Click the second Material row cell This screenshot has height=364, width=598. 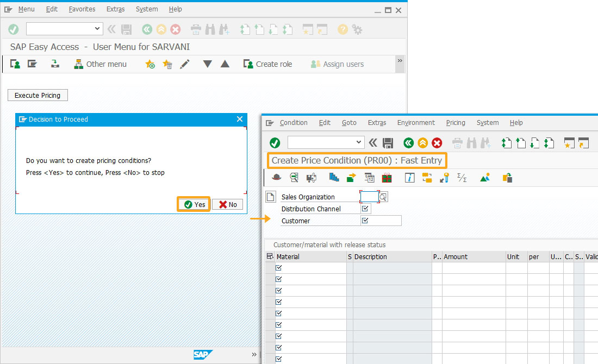point(310,279)
